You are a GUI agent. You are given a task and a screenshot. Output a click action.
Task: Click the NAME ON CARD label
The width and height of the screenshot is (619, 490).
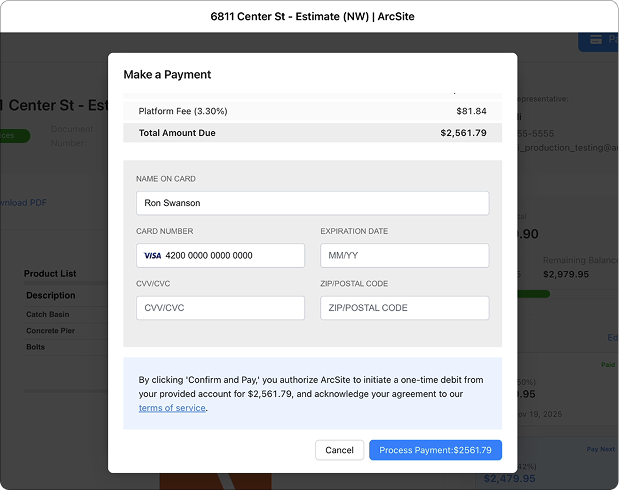tap(166, 179)
